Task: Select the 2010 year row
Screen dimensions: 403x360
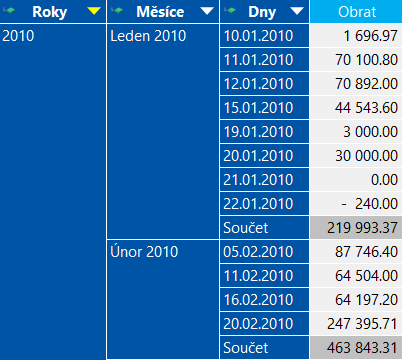Action: (x=53, y=192)
